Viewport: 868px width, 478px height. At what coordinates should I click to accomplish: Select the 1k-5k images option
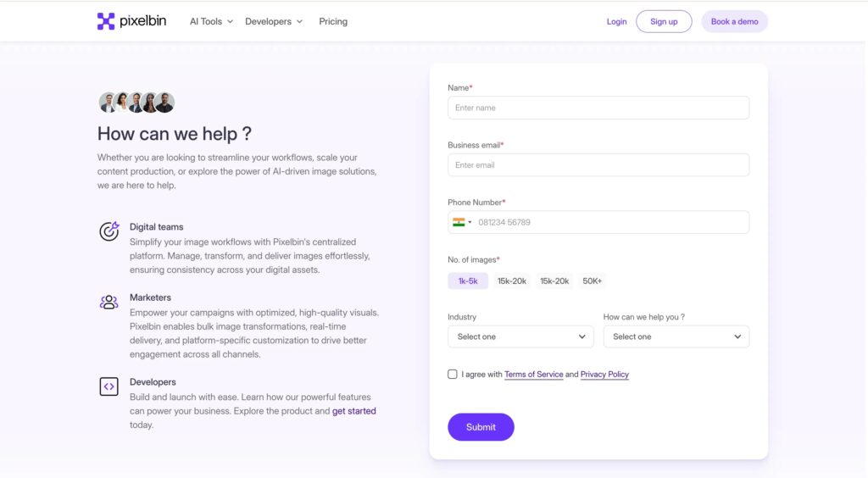(x=468, y=281)
